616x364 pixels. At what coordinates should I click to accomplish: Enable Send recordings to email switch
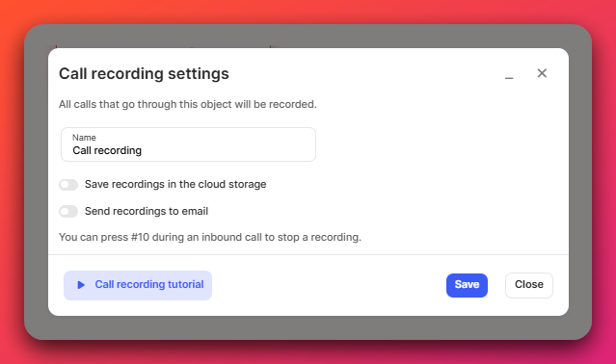pyautogui.click(x=68, y=212)
